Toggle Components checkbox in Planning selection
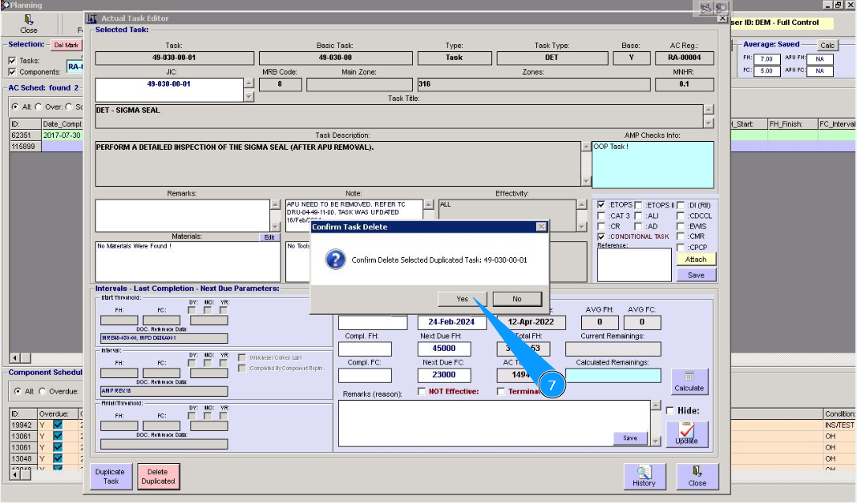Screen dimensions: 857x504 point(12,71)
